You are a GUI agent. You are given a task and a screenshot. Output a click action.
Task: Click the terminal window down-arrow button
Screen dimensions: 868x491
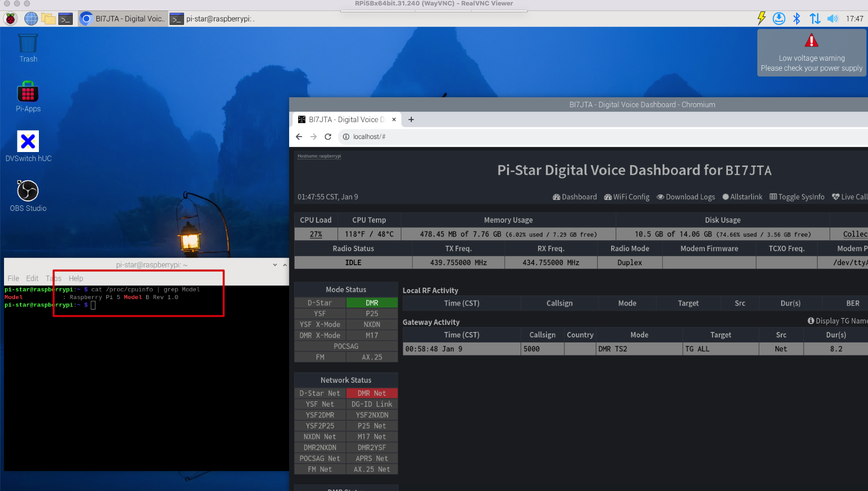coord(275,265)
